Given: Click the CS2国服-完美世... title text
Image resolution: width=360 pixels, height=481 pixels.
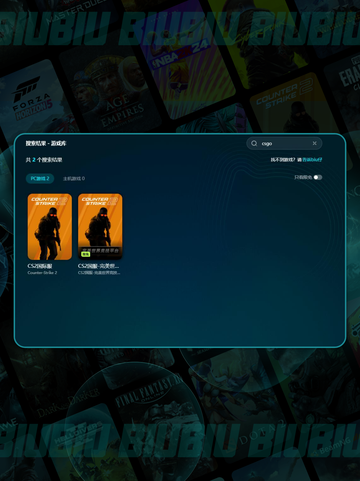Looking at the screenshot, I should tap(98, 266).
